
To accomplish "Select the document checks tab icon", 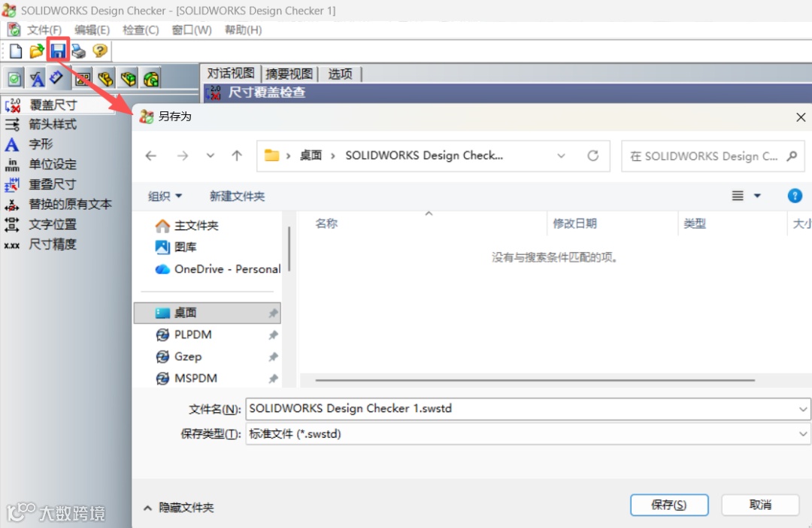I will [x=14, y=79].
